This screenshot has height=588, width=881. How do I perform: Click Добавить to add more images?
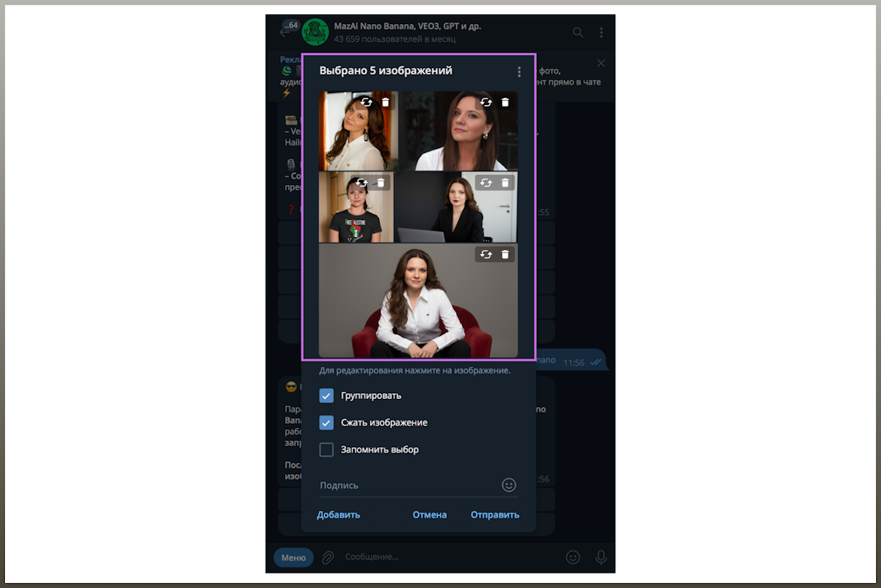click(x=339, y=515)
